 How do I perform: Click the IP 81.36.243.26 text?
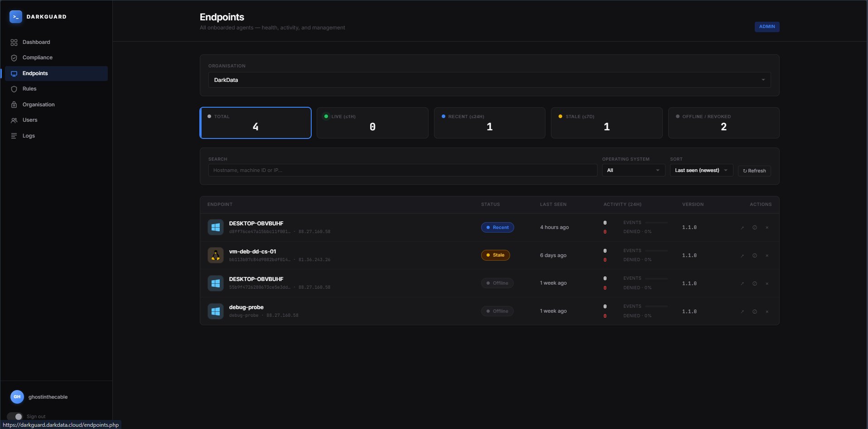tap(314, 260)
